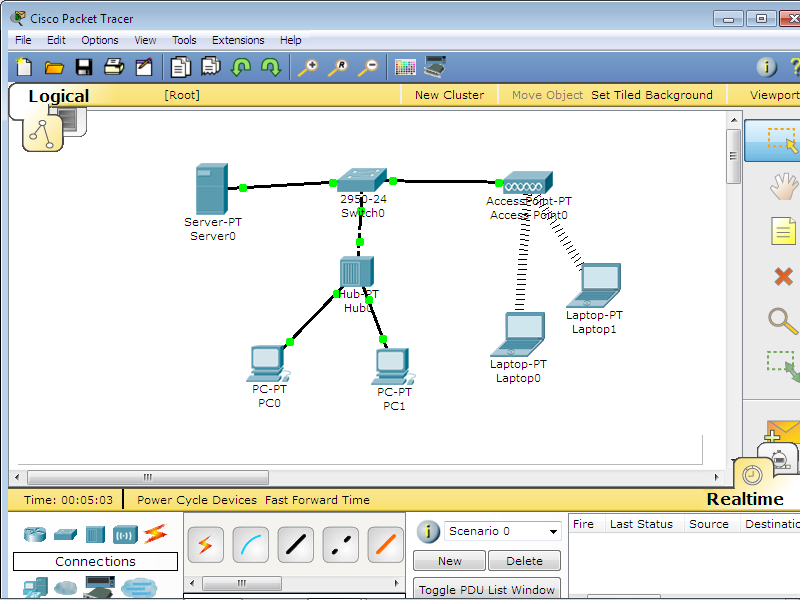Pick the Place Note tool
This screenshot has width=804, height=604.
pos(785,231)
